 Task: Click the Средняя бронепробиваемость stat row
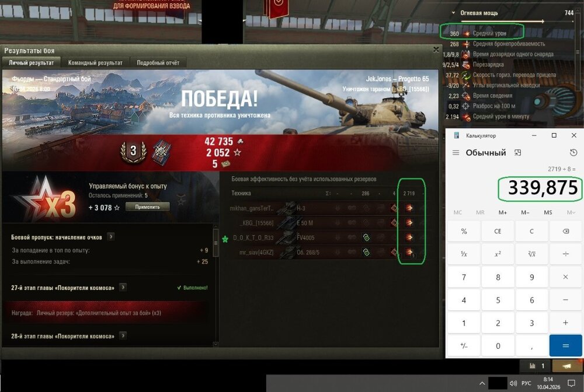[x=498, y=44]
